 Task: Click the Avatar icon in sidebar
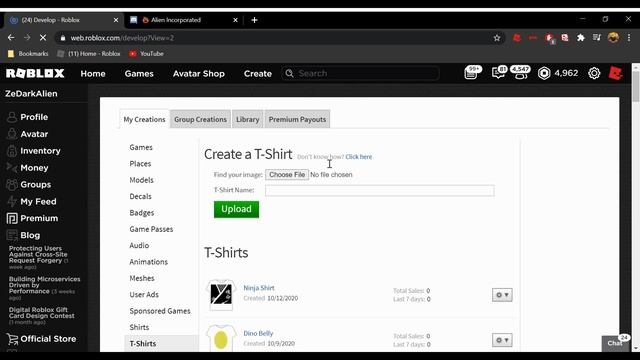(12, 134)
